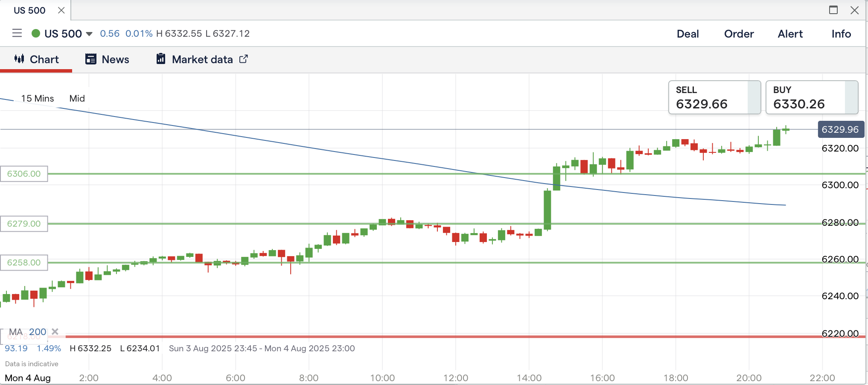
Task: Change the 15 Mins timeframe
Action: [x=38, y=99]
